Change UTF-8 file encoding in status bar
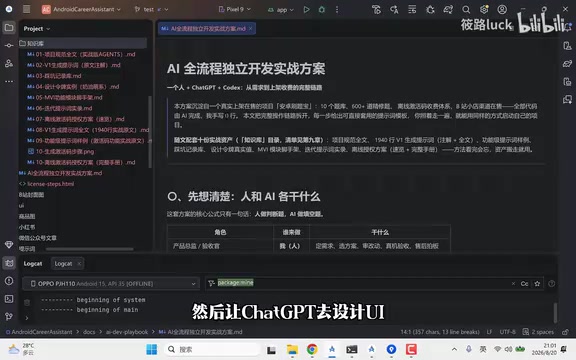576x360 pixels. tap(507, 332)
